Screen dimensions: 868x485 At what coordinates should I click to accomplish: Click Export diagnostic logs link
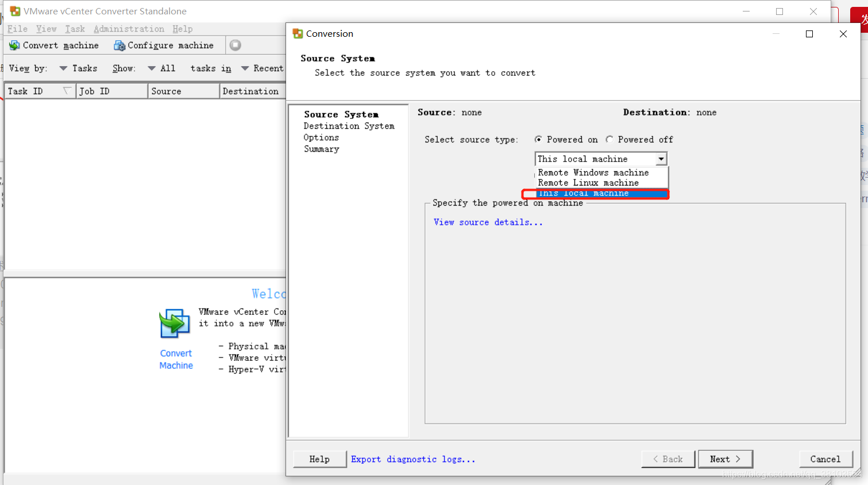point(413,459)
